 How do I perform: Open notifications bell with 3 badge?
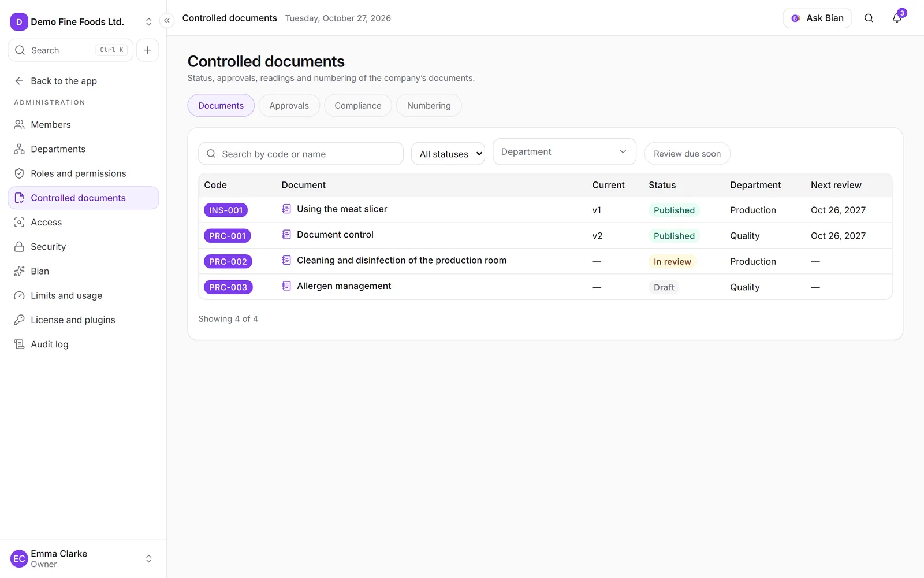click(x=897, y=18)
